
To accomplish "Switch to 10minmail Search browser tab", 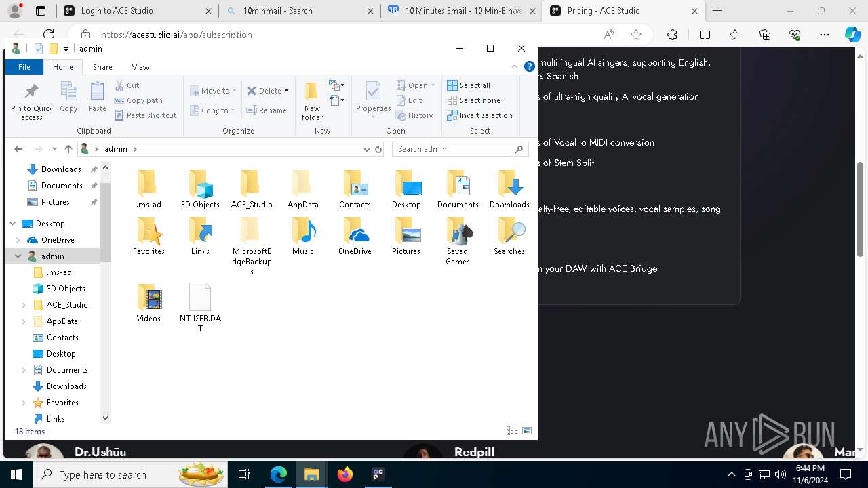I will 299,11.
